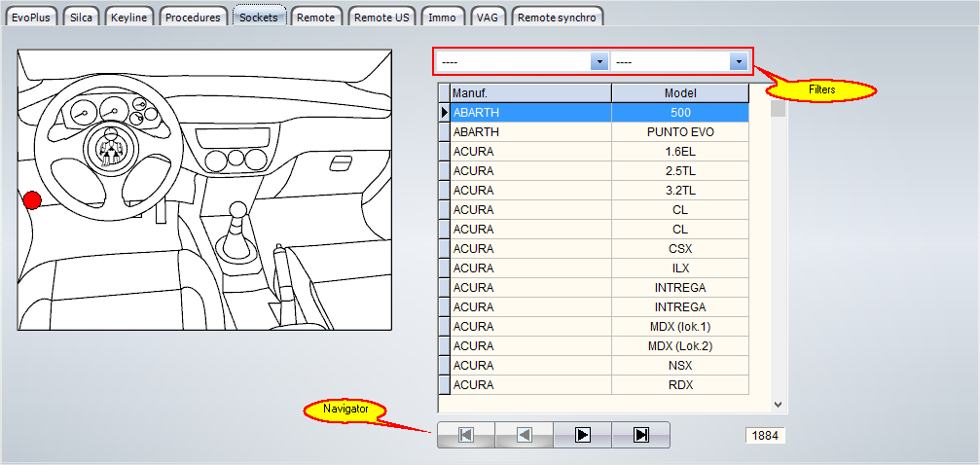This screenshot has height=465, width=980.
Task: Select the NSX model cell
Action: pyautogui.click(x=680, y=365)
